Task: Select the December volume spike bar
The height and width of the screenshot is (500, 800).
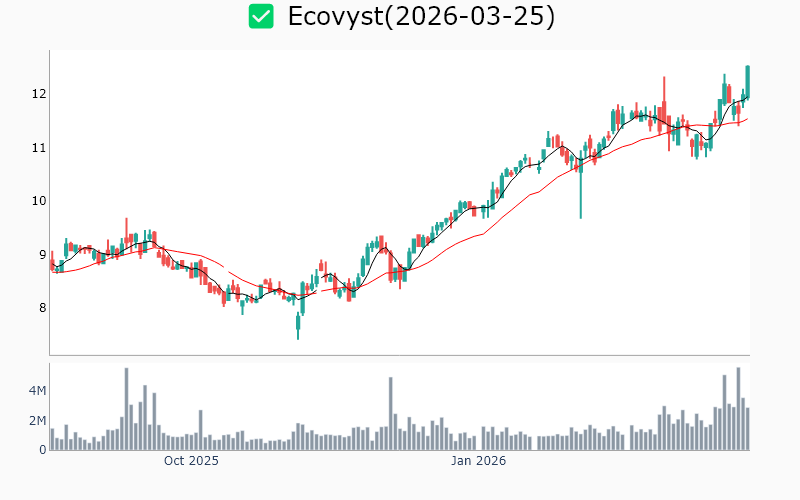Action: (390, 414)
